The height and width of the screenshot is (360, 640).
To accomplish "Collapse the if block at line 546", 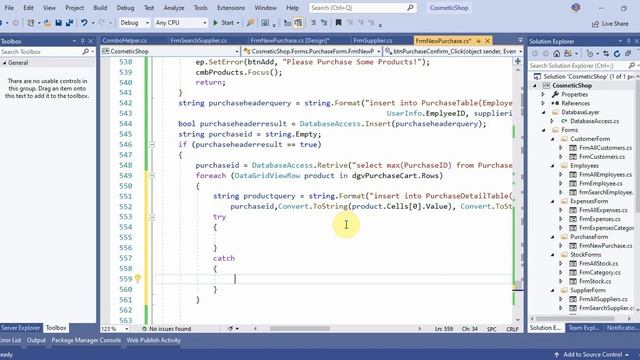I will coord(152,144).
